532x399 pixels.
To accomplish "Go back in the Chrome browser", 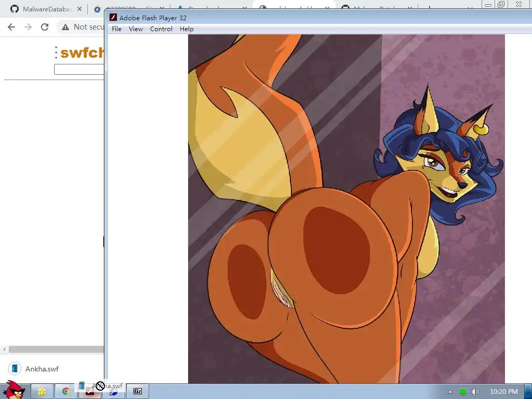I will 11,27.
